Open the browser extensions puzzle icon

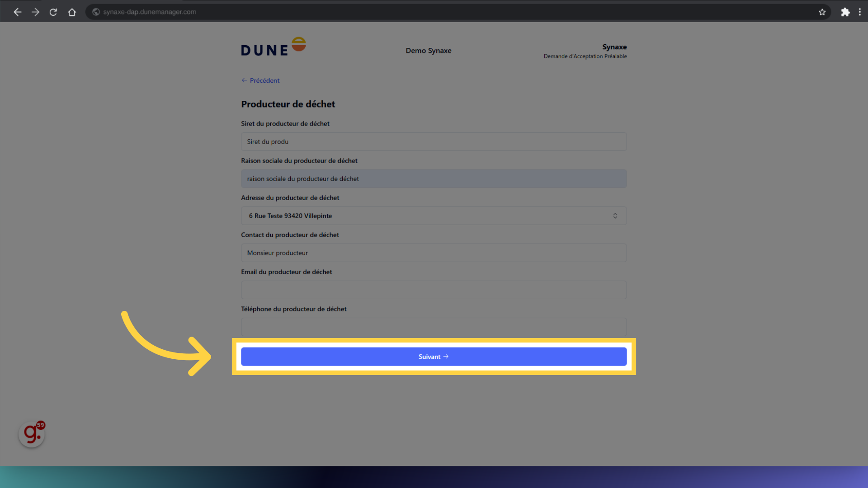point(845,12)
